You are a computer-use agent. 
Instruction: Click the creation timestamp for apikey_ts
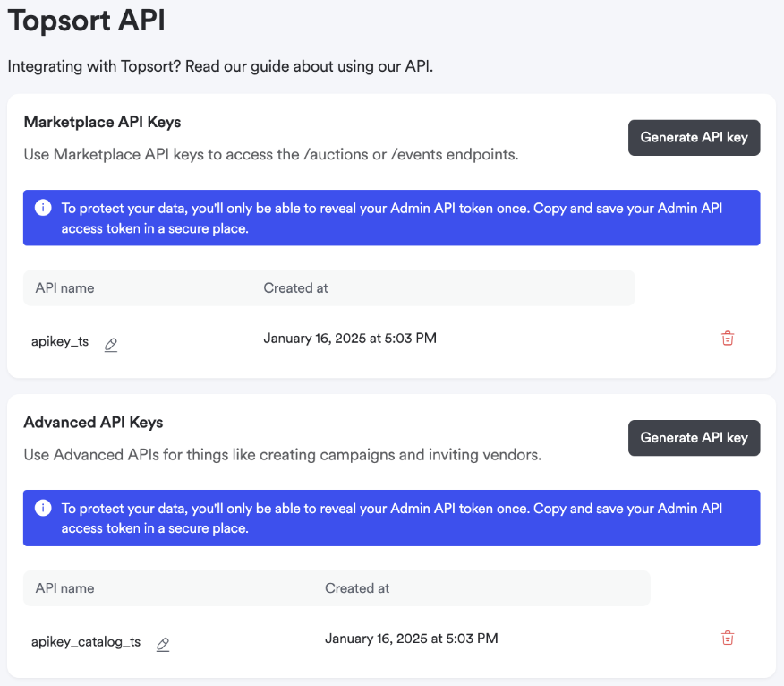click(x=350, y=339)
